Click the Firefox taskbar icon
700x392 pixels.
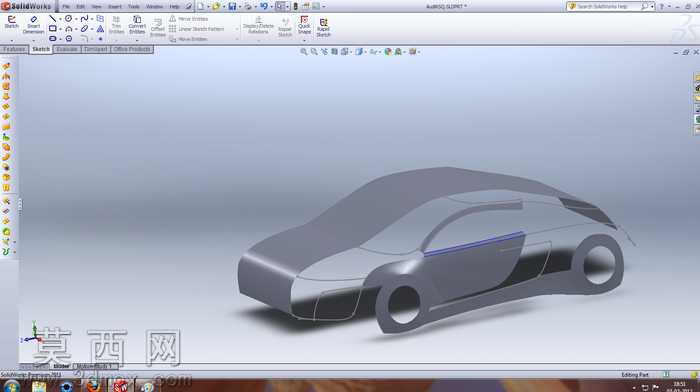(x=93, y=386)
